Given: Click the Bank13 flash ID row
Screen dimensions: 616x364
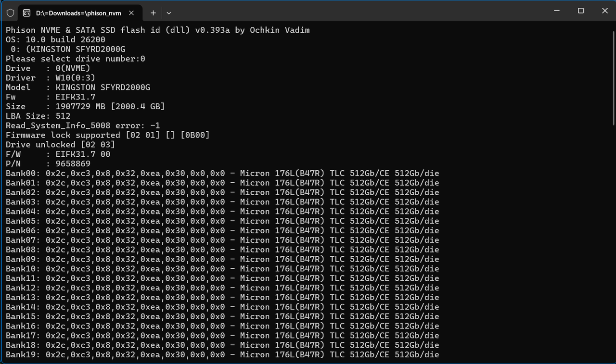Looking at the screenshot, I should pyautogui.click(x=222, y=297).
